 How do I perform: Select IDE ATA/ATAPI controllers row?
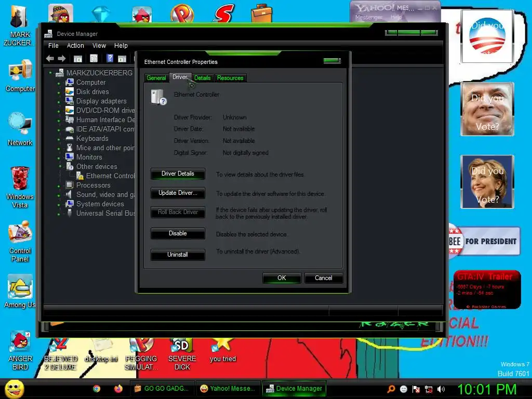click(100, 129)
